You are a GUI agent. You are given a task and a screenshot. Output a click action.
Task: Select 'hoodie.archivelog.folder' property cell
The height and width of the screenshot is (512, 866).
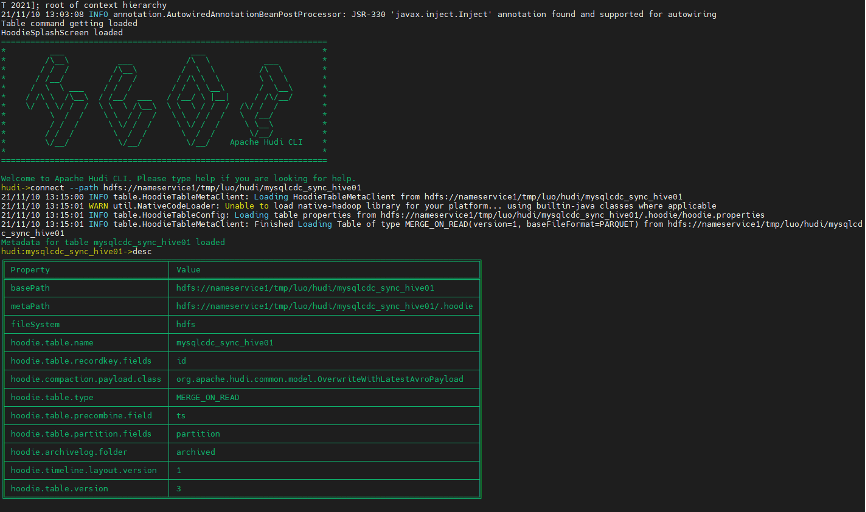coord(86,452)
